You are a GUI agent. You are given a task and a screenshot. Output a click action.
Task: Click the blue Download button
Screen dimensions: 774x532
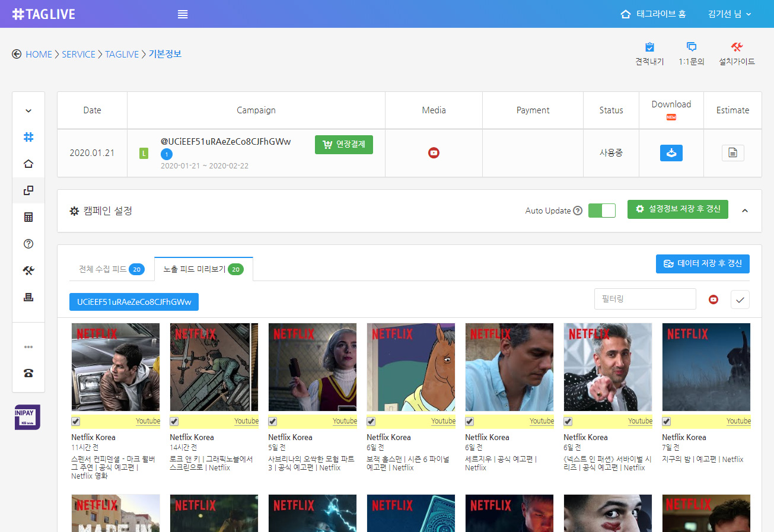(671, 153)
